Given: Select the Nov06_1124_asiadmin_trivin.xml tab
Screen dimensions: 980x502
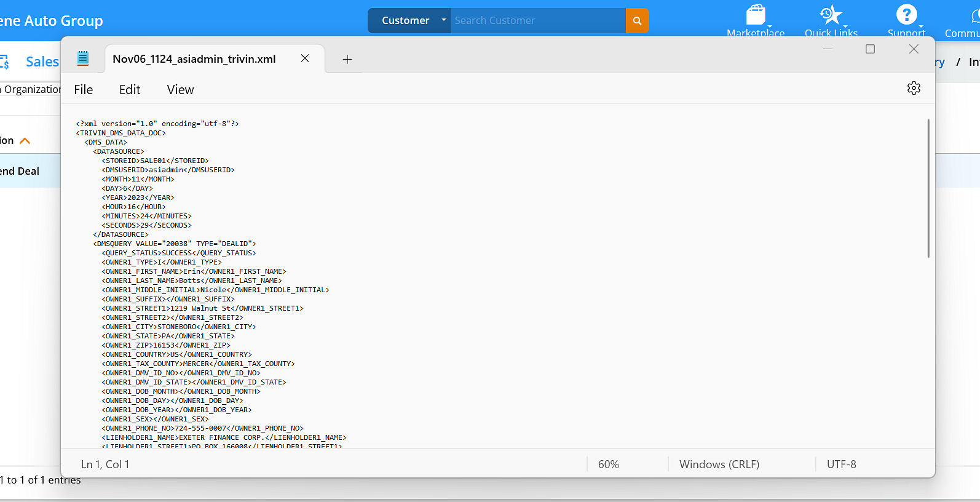Looking at the screenshot, I should [x=194, y=59].
